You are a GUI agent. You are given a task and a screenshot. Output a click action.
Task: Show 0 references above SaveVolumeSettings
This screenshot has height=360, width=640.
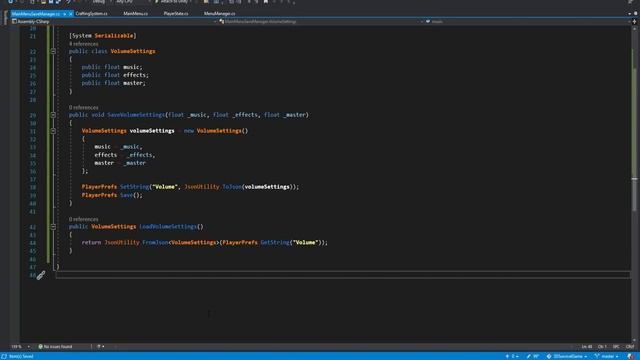[x=84, y=107]
